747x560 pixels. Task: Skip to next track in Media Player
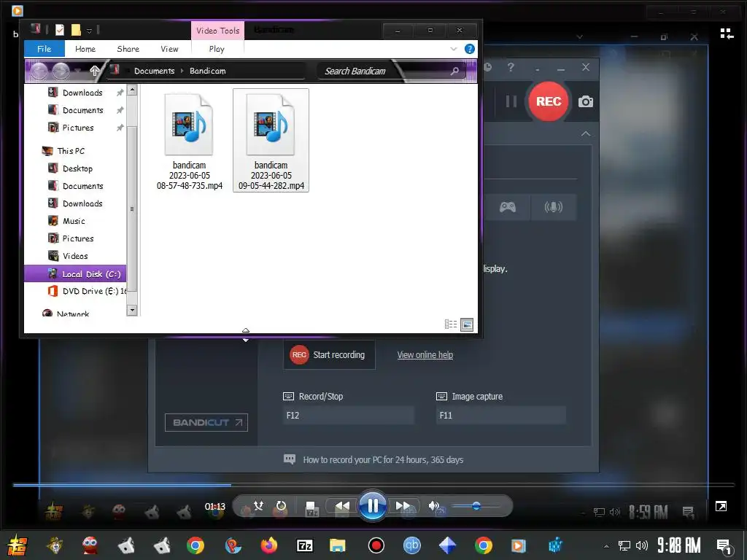403,505
